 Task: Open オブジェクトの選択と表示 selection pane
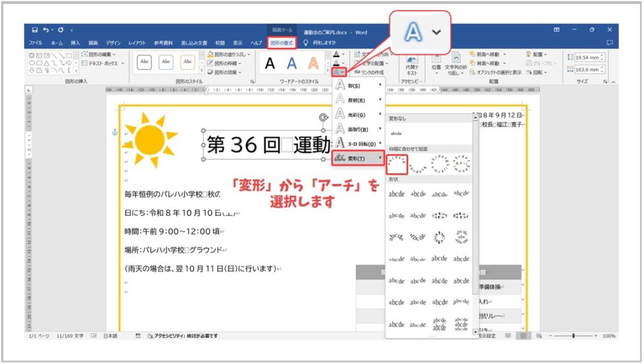[490, 72]
